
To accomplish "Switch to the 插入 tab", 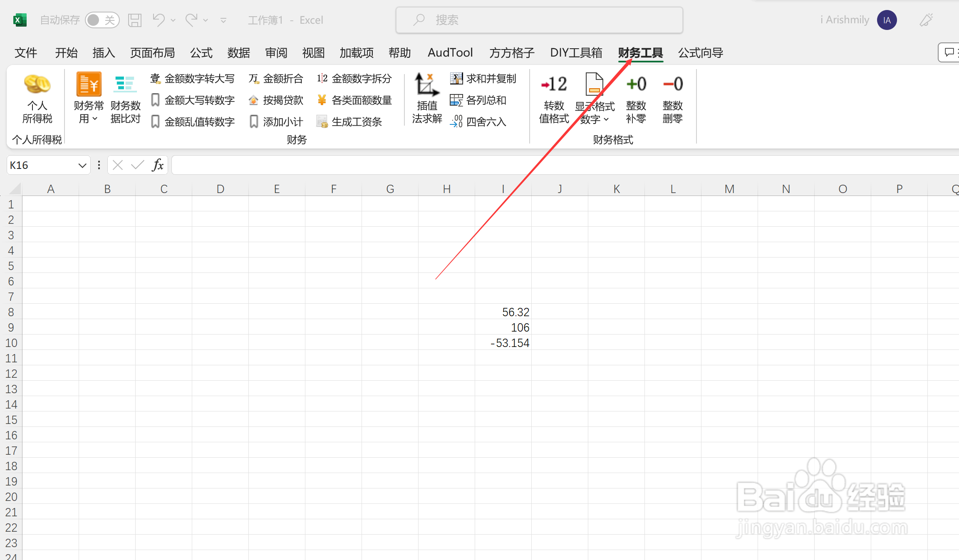I will 104,53.
